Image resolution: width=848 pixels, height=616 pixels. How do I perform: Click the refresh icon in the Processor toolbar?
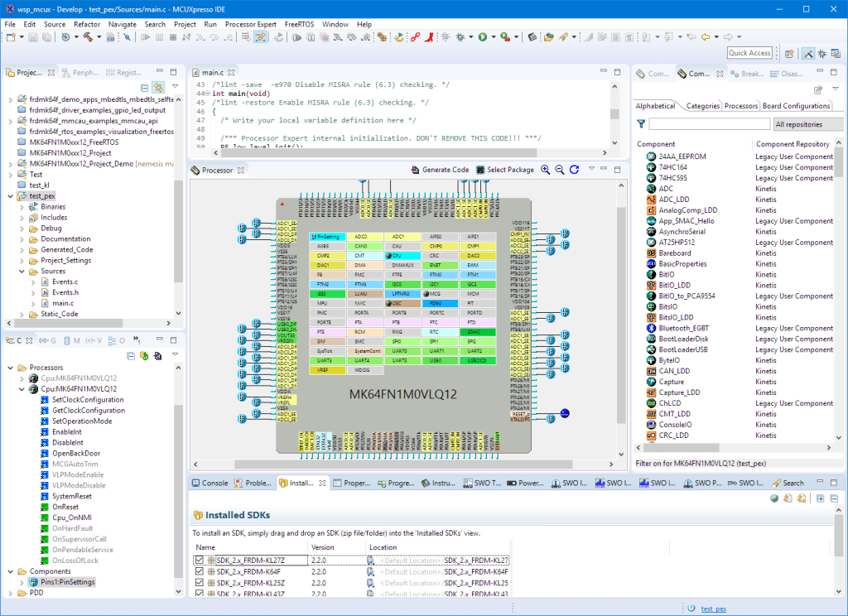pos(575,170)
